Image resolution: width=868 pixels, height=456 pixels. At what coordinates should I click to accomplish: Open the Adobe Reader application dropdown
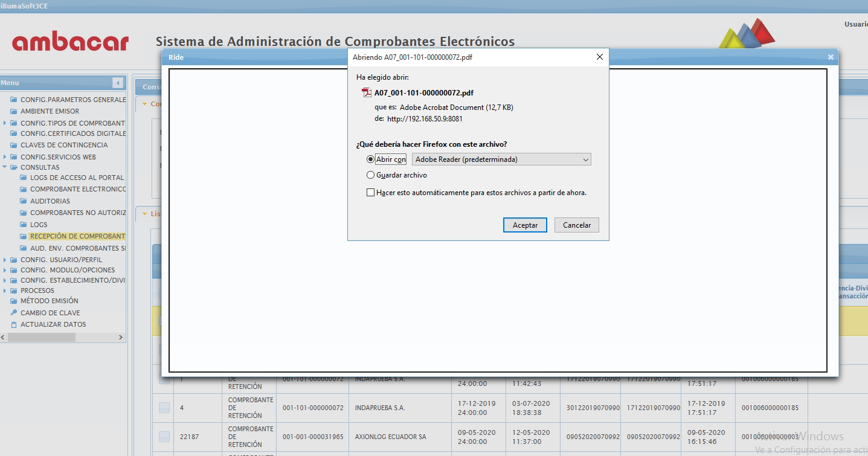coord(501,159)
